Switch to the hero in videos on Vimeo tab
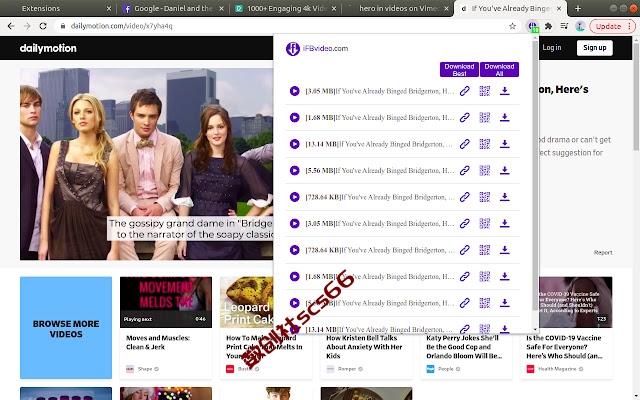Image resolution: width=640 pixels, height=400 pixels. pos(399,9)
